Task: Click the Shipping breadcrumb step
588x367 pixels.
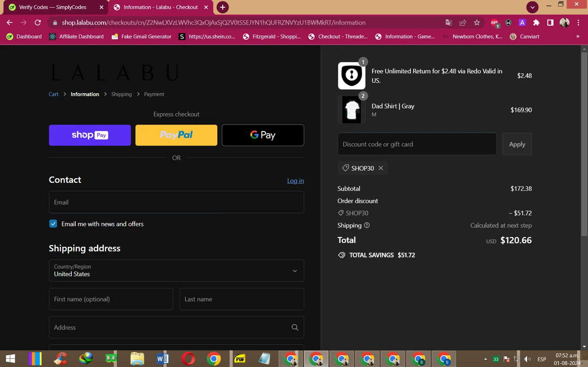Action: tap(122, 94)
